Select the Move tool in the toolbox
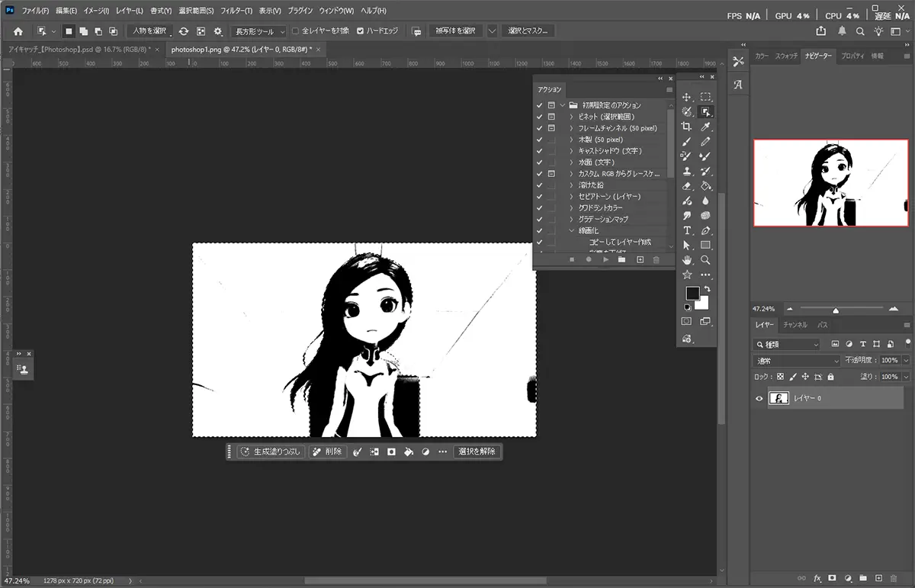915x588 pixels. point(687,97)
